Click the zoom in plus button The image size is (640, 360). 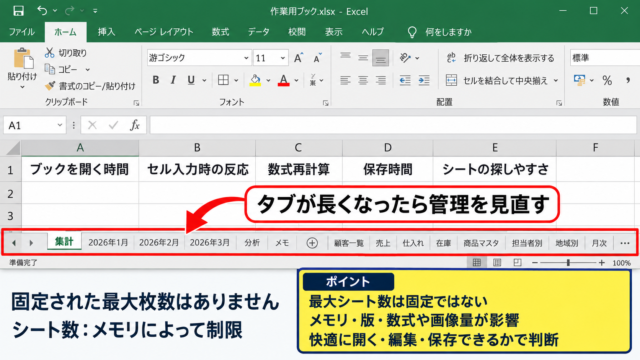tap(602, 263)
